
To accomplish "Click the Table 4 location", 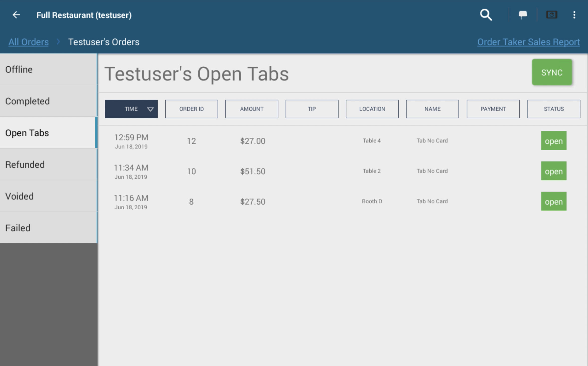I will (x=372, y=140).
